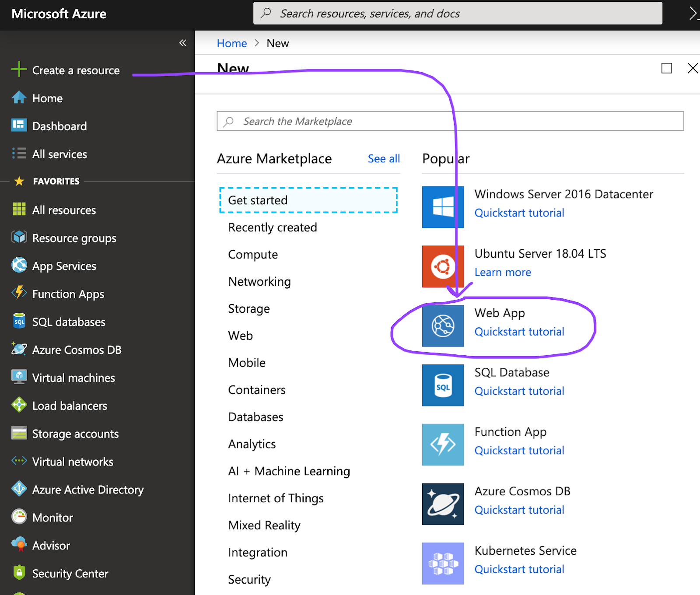Screen dimensions: 700x595
Task: Click the green plus Create a resource icon
Action: click(19, 70)
